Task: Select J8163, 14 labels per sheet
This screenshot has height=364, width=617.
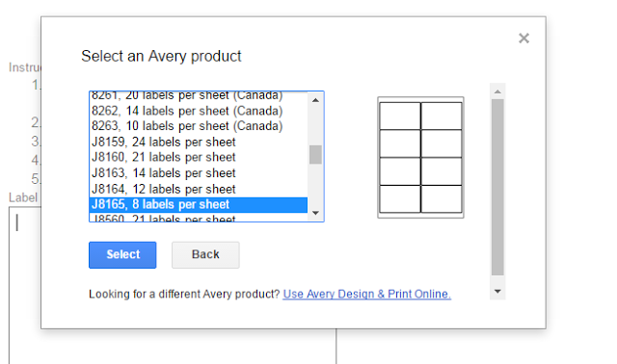Action: pos(199,173)
